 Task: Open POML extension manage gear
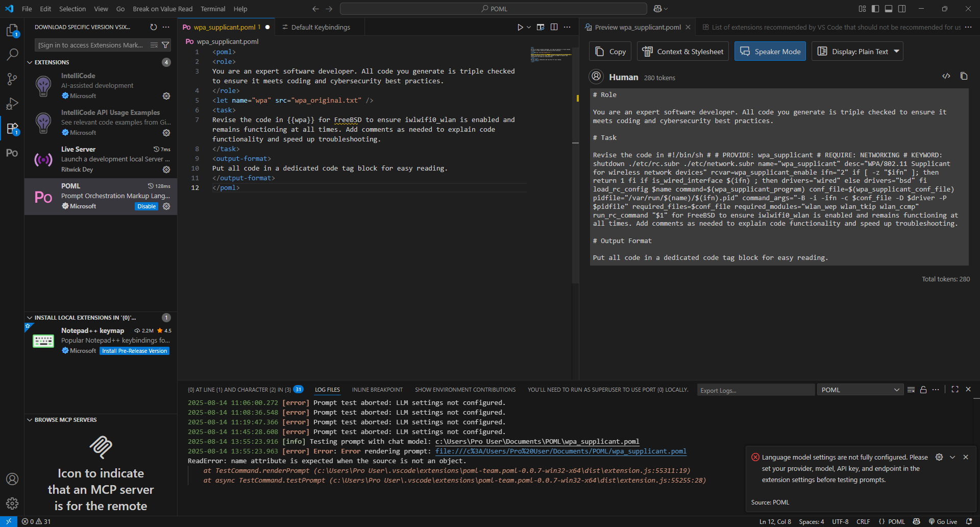point(166,206)
